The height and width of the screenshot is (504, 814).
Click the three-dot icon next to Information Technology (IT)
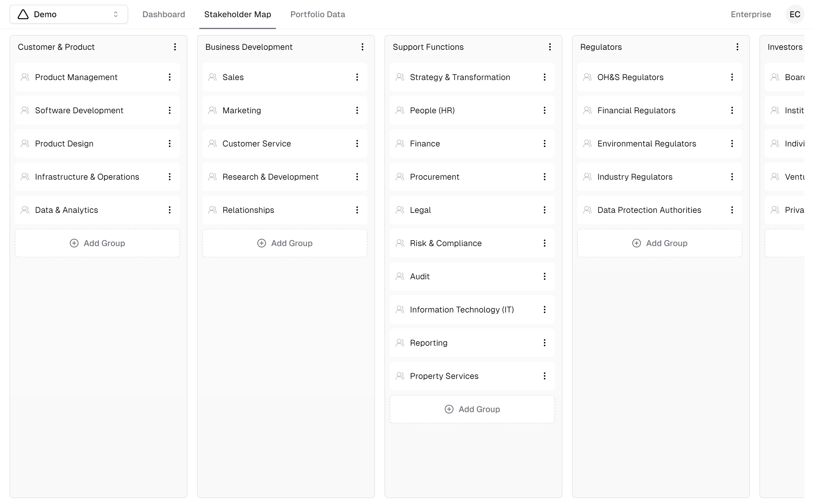[x=545, y=309]
